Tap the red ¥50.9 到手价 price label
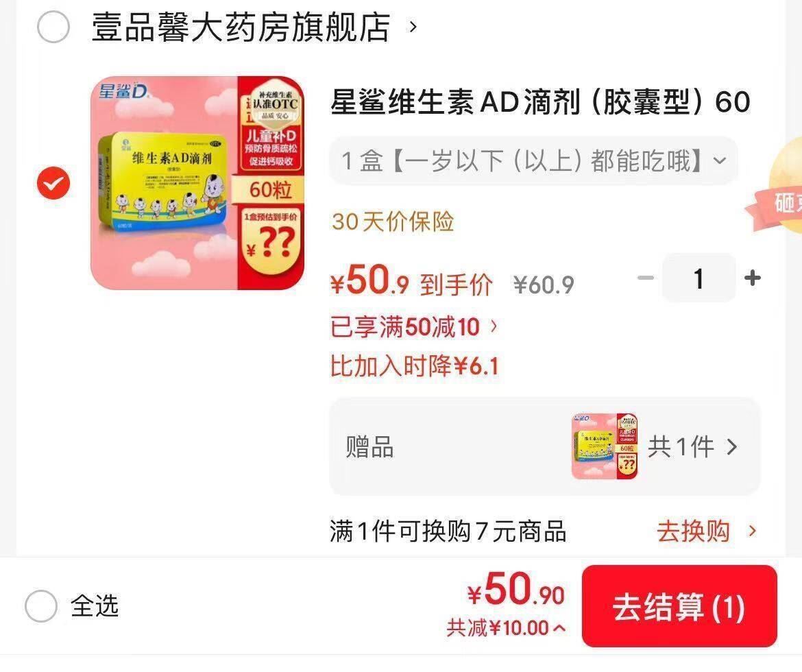 [411, 281]
